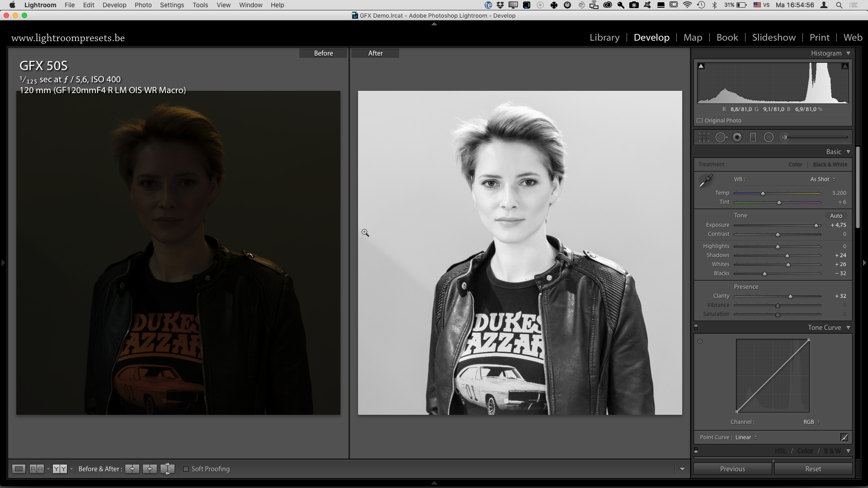Adjust the Exposure slider handle
Viewport: 868px width, 488px height.
(816, 225)
